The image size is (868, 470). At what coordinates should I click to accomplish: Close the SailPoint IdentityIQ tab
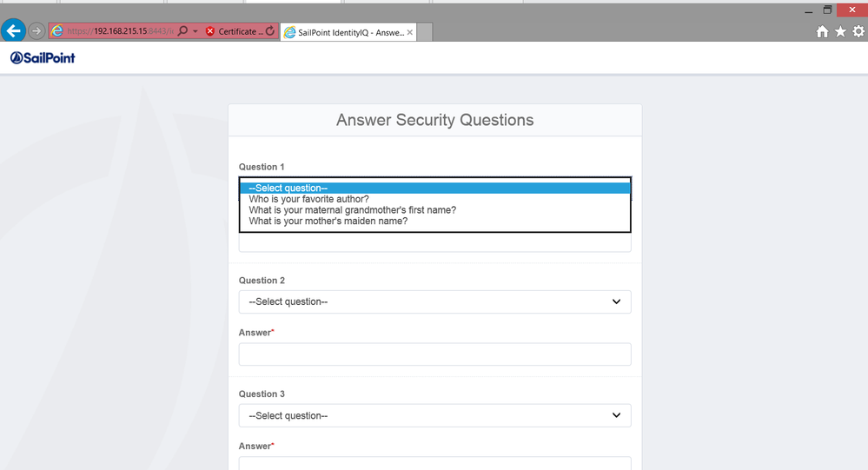point(410,32)
